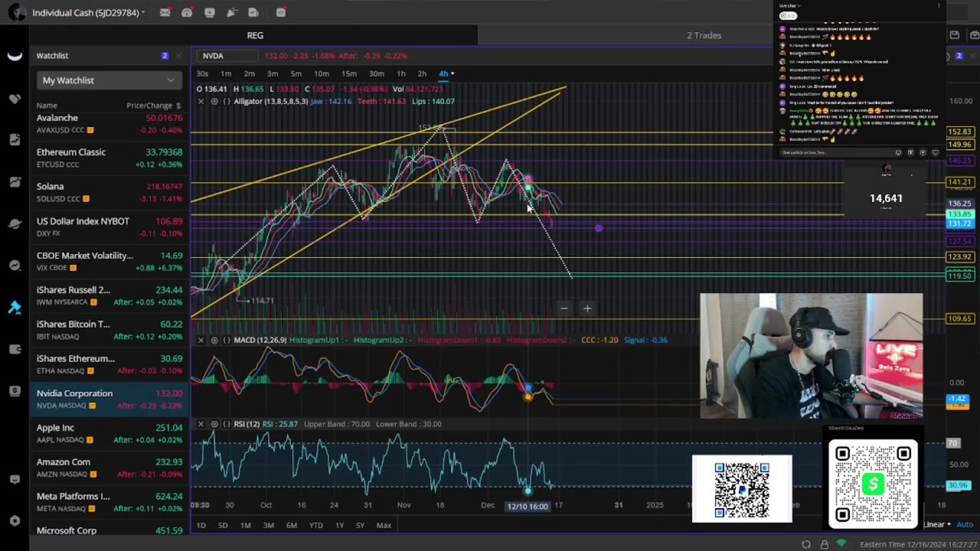980x551 pixels.
Task: Open RSI indicator settings gear
Action: coord(214,424)
